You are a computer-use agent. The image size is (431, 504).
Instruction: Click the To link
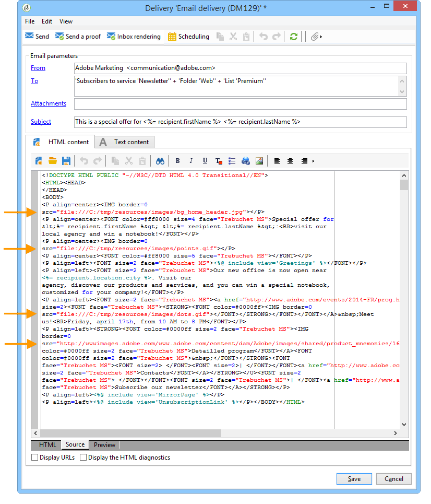tap(34, 81)
